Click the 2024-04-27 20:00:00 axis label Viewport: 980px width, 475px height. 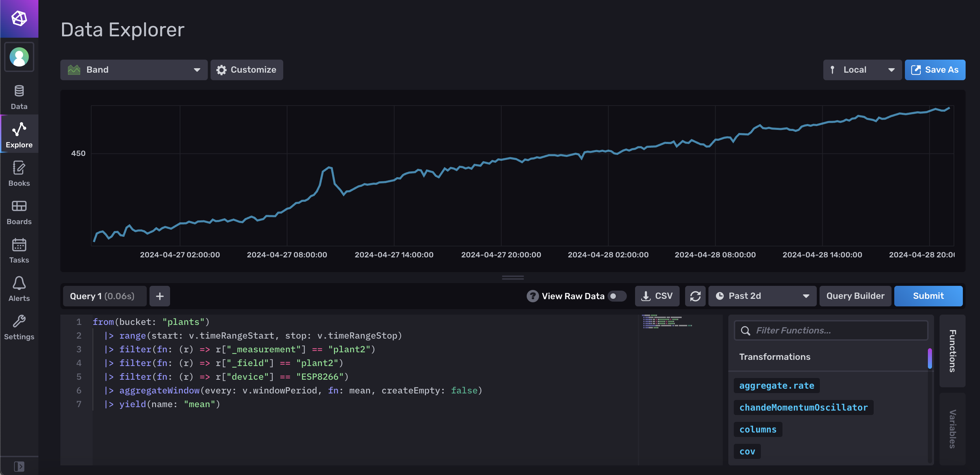pos(501,255)
